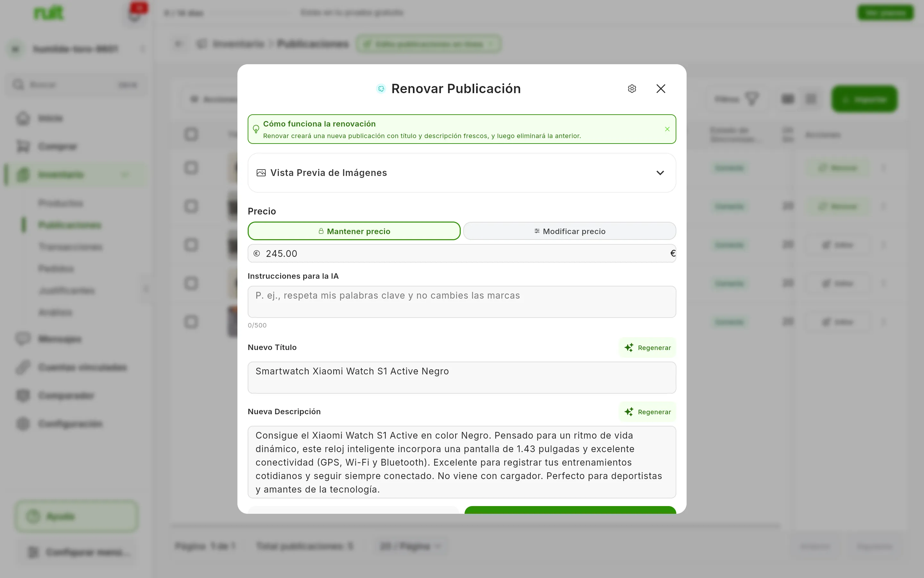Expand the Vista Previa de Imágenes chevron
The height and width of the screenshot is (578, 924).
[660, 173]
